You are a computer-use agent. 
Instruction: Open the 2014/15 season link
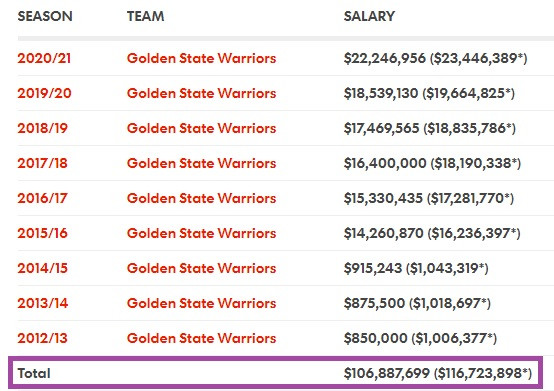[x=42, y=268]
